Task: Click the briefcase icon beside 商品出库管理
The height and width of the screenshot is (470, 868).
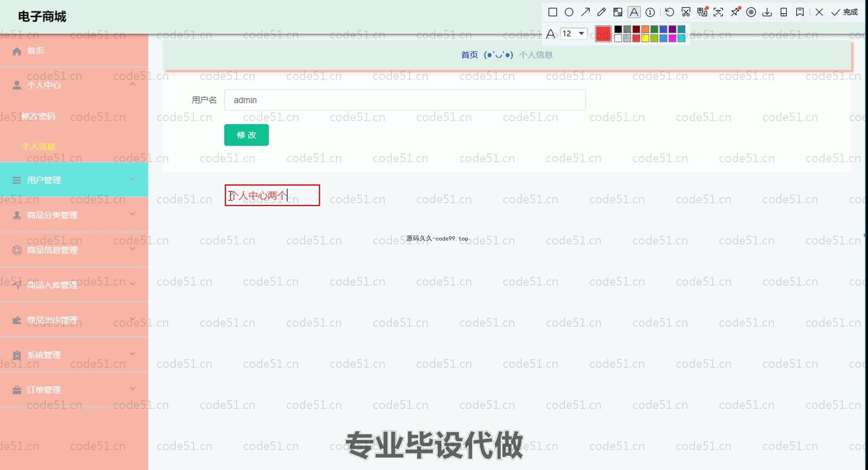Action: 17,320
